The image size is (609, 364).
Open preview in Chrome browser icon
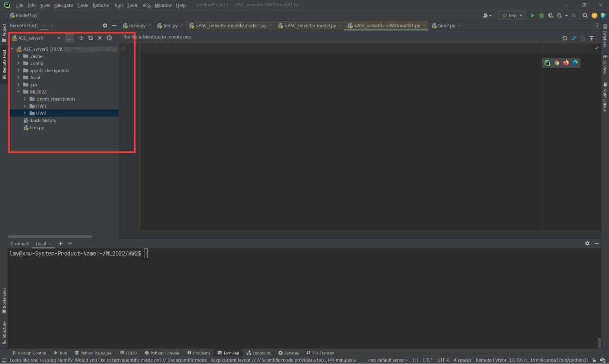point(557,63)
